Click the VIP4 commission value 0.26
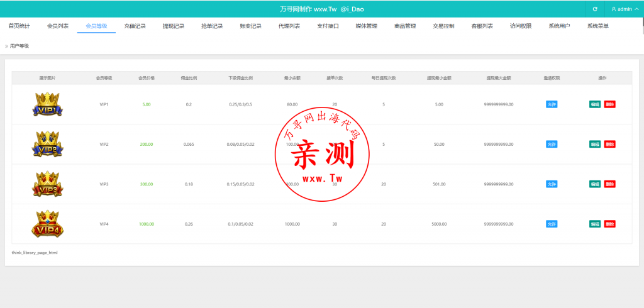This screenshot has height=308, width=644. pos(189,224)
